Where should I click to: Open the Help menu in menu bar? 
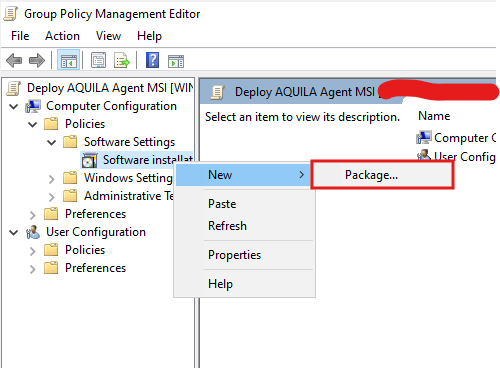pos(149,36)
